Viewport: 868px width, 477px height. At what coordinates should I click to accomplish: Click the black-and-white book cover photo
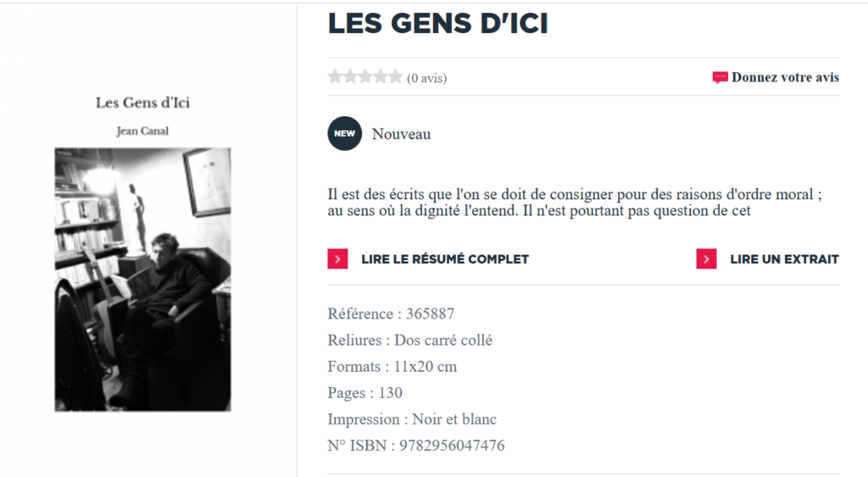click(142, 280)
